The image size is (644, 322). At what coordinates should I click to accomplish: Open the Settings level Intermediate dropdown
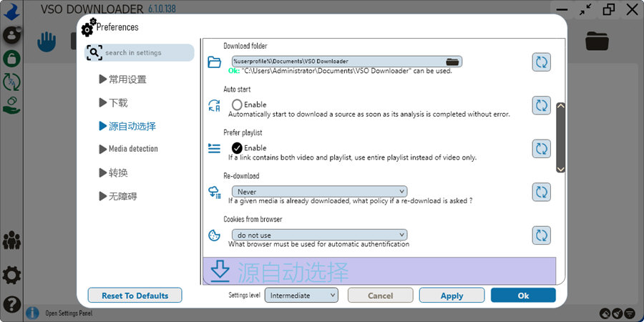click(301, 296)
